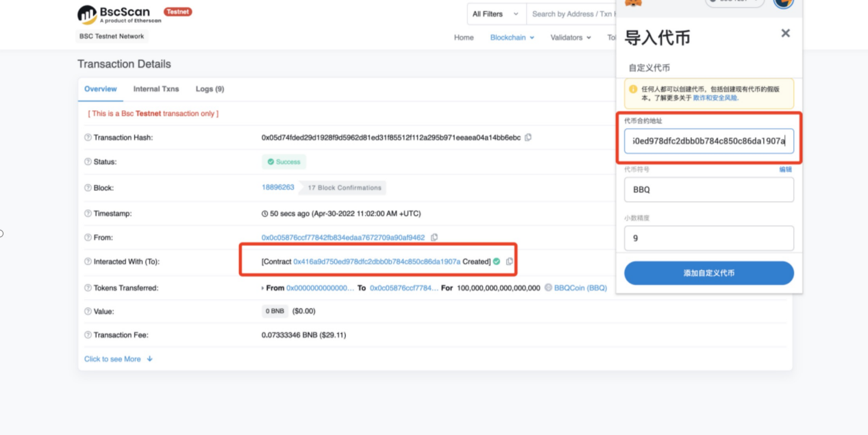Go to Home in the navigation
The image size is (868, 435).
[464, 38]
